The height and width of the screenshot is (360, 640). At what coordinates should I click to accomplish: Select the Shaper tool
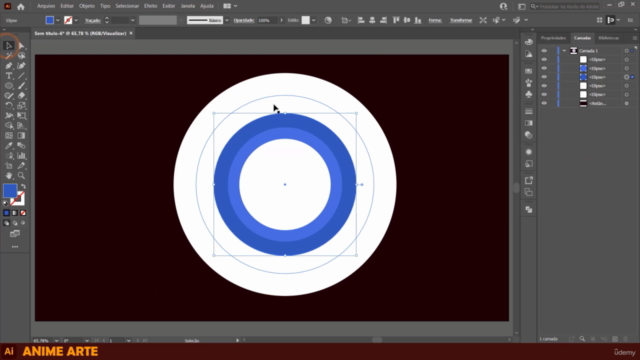pyautogui.click(x=9, y=96)
